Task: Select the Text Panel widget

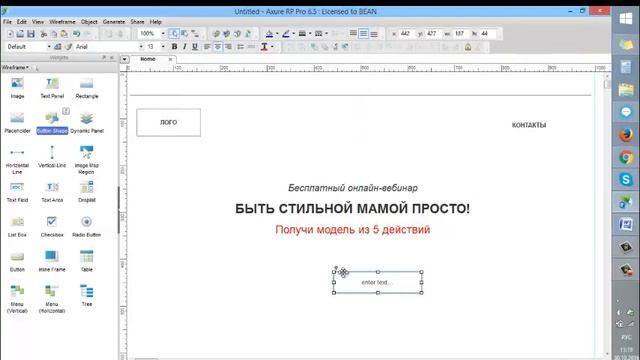Action: point(52,88)
